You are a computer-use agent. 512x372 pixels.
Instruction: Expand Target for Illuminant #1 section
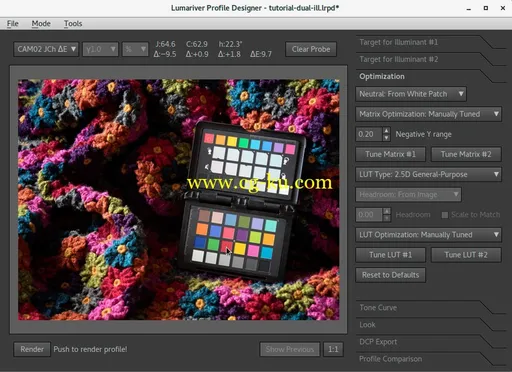(398, 42)
